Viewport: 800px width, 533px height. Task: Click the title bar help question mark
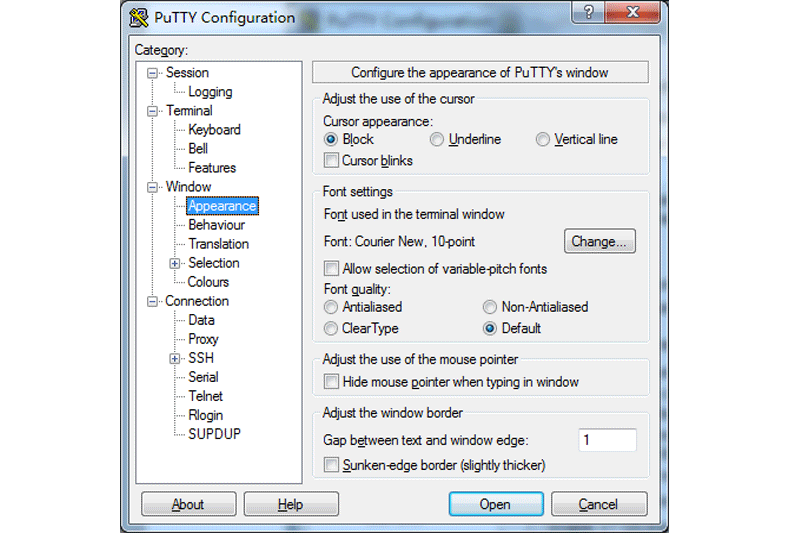(588, 11)
